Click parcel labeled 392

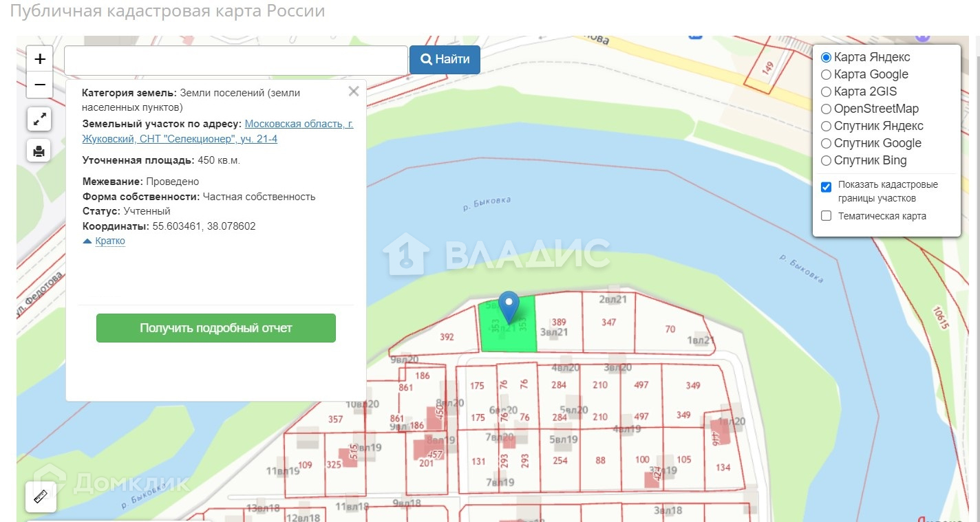pos(447,337)
